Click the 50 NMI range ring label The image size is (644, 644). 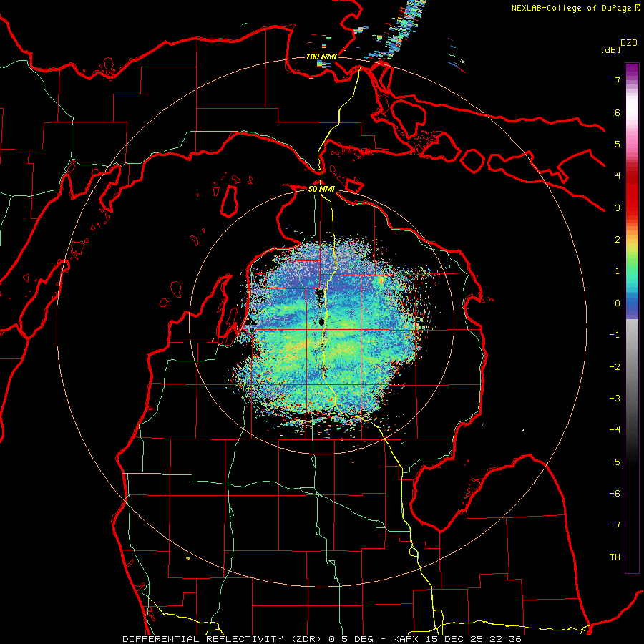click(x=321, y=189)
